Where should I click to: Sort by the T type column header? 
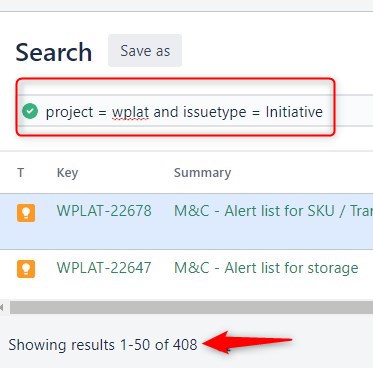pos(21,173)
